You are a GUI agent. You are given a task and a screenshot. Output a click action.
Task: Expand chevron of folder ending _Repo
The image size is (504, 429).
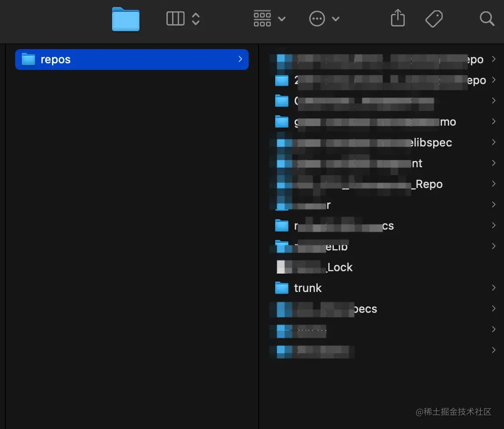click(494, 184)
